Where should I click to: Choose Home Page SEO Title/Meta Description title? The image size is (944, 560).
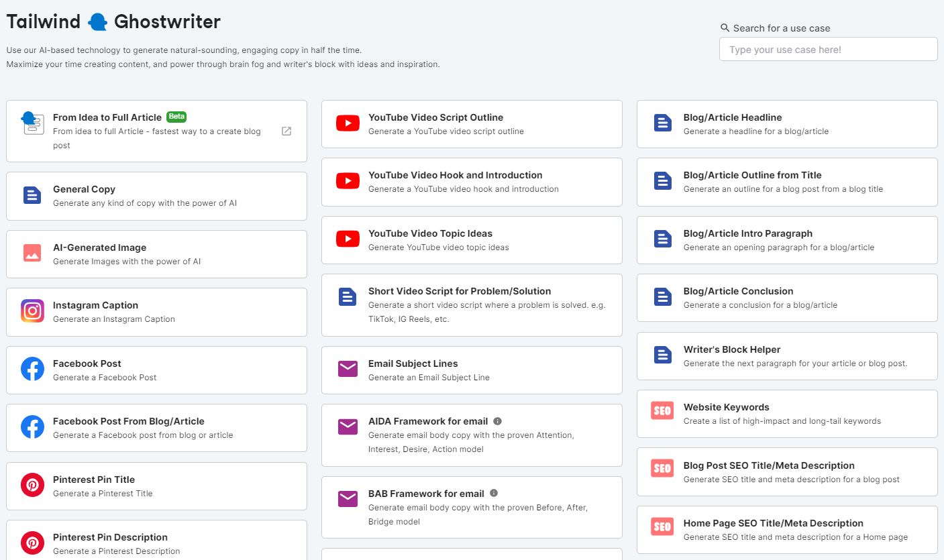click(774, 523)
